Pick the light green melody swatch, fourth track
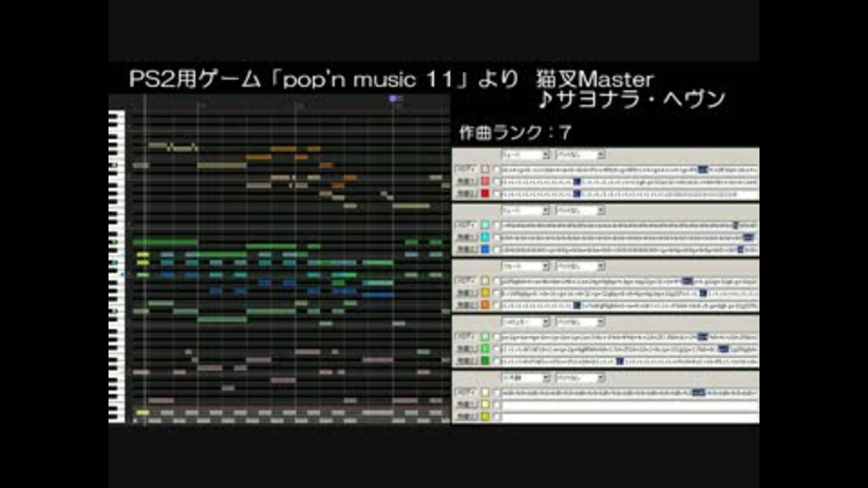The image size is (868, 488). 486,336
